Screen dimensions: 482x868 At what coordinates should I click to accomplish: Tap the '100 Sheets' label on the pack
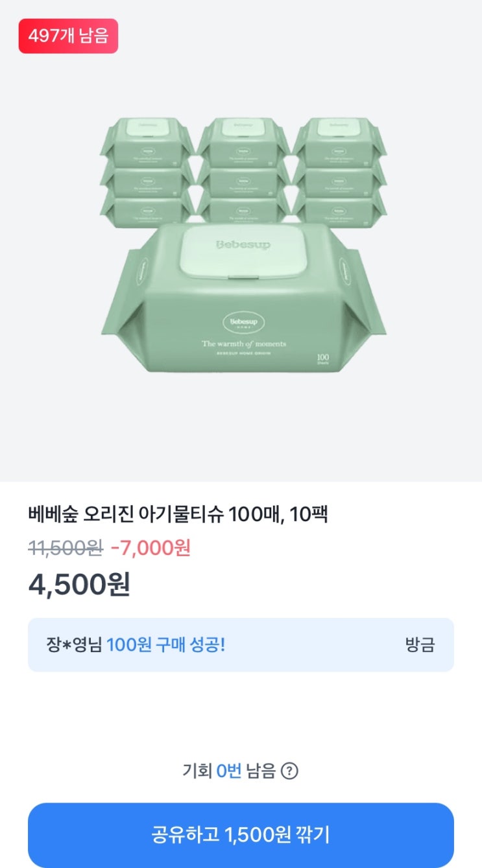pyautogui.click(x=323, y=358)
